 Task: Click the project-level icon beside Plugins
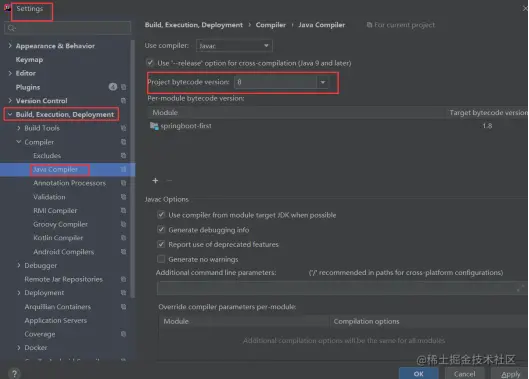(123, 87)
